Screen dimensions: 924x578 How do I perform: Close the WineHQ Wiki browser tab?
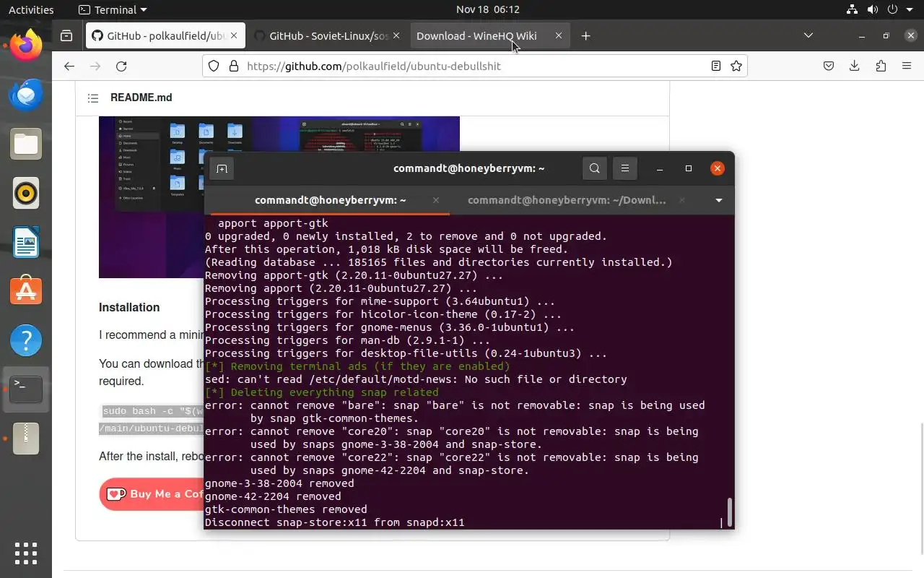coord(558,35)
